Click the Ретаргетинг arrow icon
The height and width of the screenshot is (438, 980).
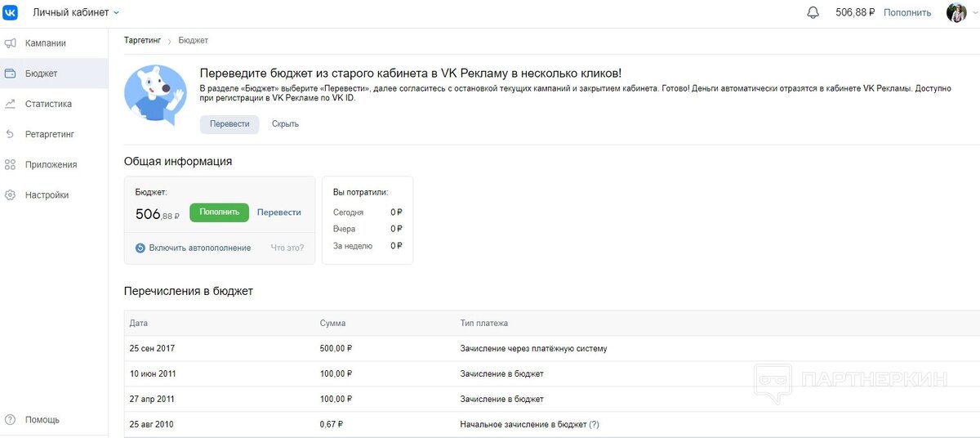(x=10, y=134)
